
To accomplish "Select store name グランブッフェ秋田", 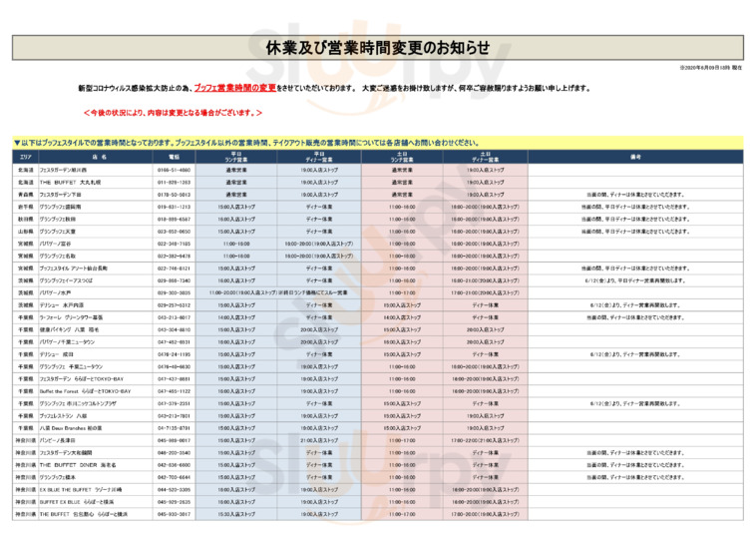I will (58, 220).
